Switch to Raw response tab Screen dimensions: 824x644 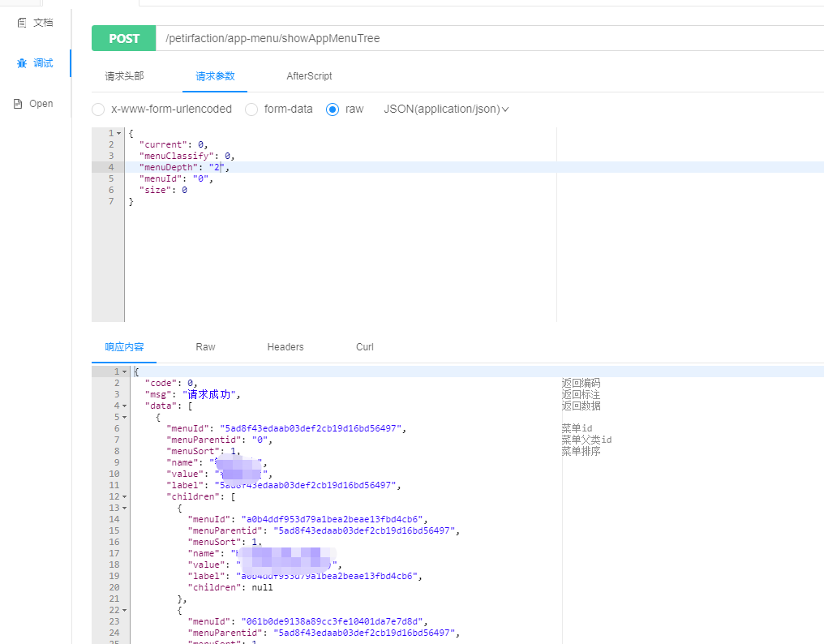tap(205, 347)
